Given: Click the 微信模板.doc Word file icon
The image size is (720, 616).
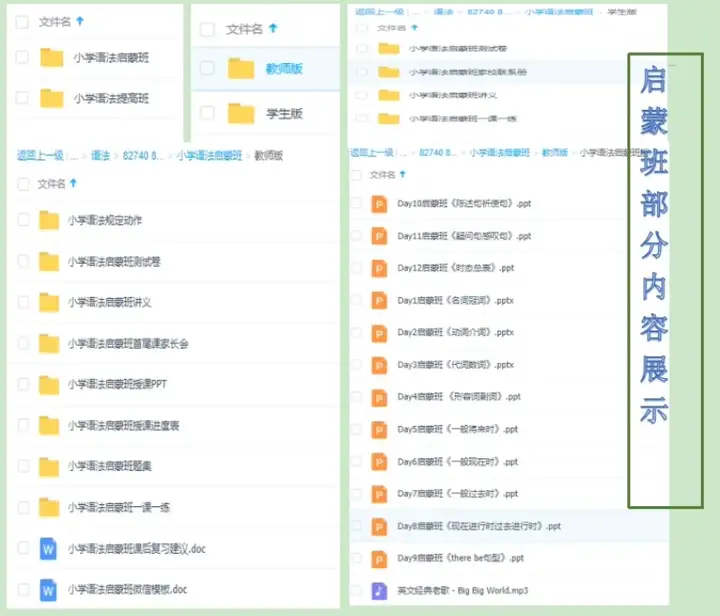Looking at the screenshot, I should pos(48,589).
